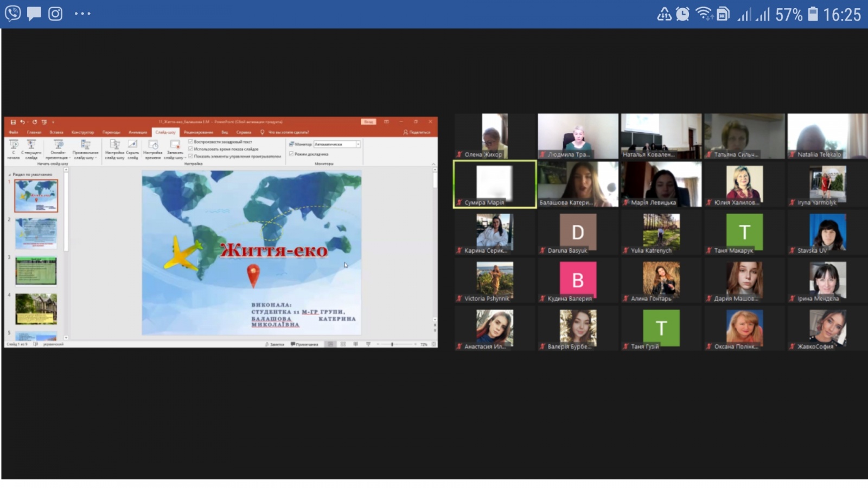Click zoom slider handle in status bar
This screenshot has width=868, height=488.
point(392,344)
